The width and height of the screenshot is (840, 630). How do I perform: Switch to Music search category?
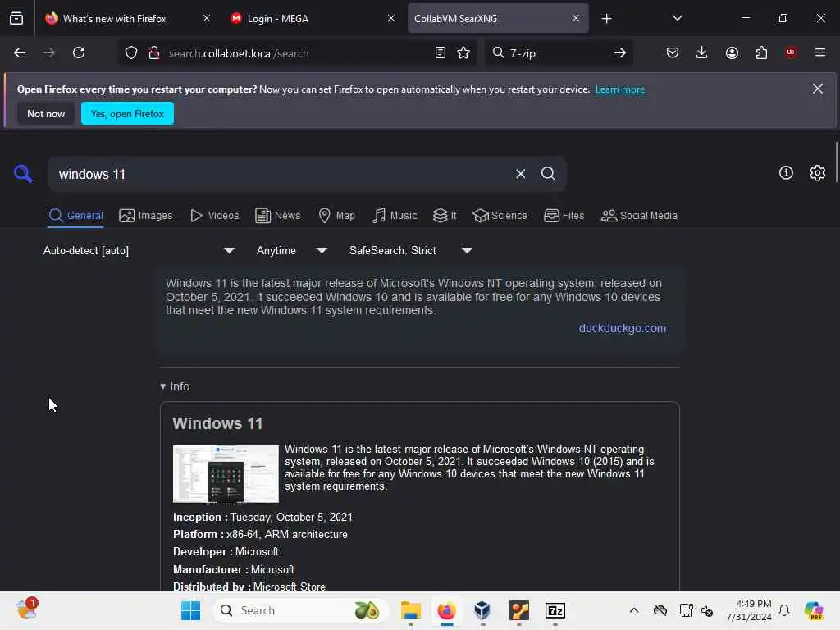tap(395, 216)
